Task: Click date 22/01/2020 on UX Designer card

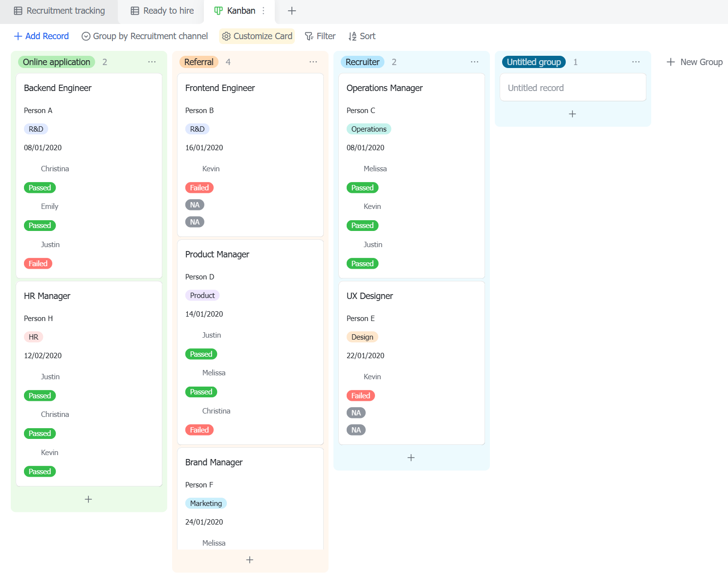Action: (x=365, y=356)
